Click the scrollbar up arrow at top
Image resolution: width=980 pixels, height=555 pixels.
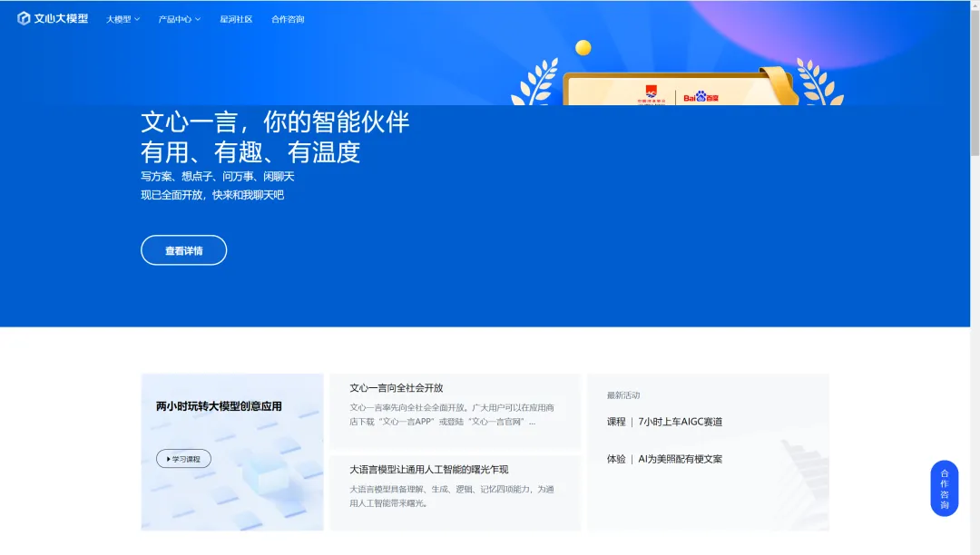[975, 5]
